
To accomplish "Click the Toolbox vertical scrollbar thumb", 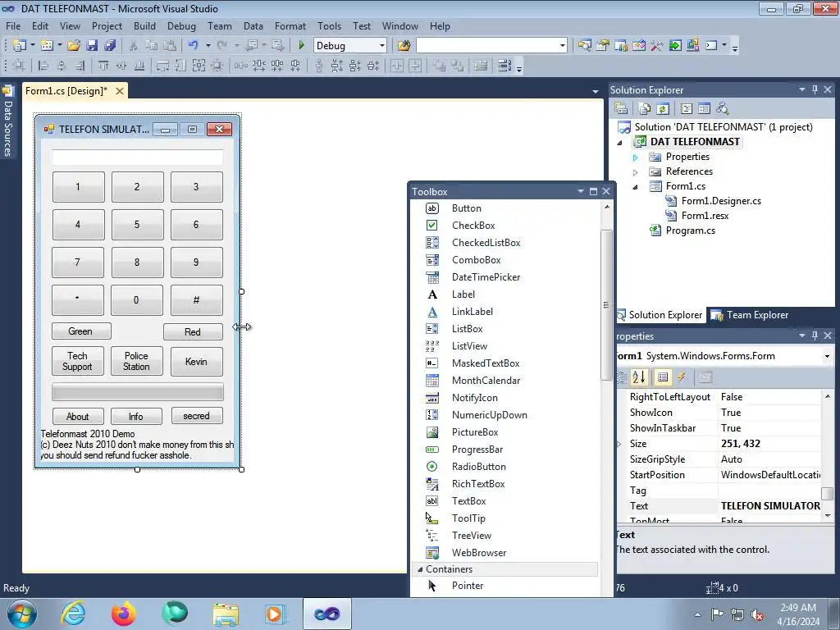I will (606, 305).
